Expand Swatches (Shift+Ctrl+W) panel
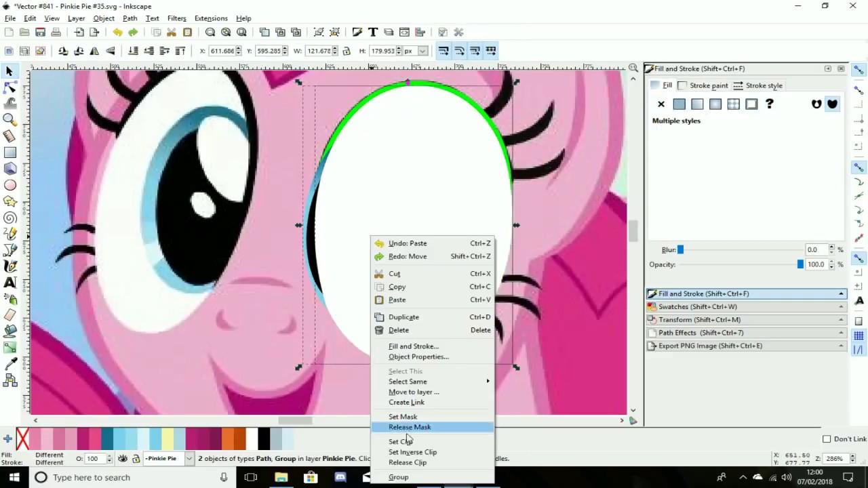This screenshot has height=488, width=868. [746, 306]
